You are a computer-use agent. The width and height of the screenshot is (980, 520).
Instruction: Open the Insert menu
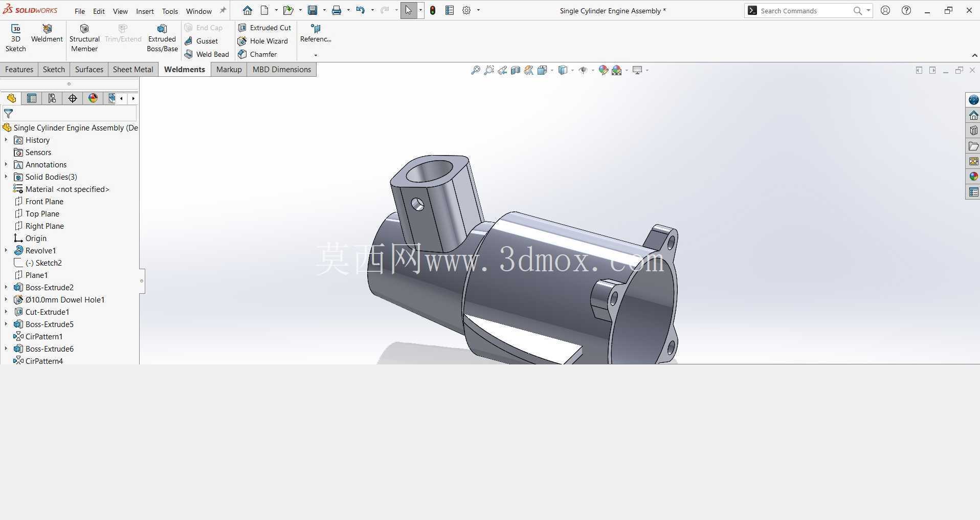(145, 11)
